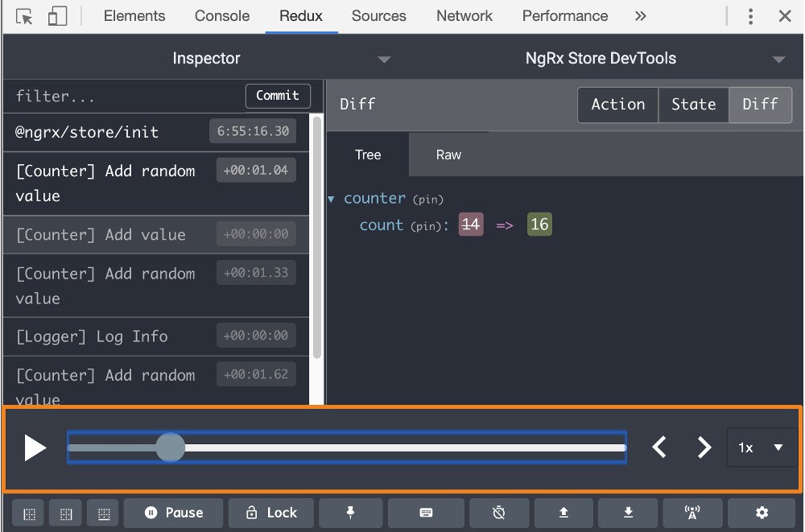Select the Redux tab
The image size is (805, 532).
(x=301, y=16)
